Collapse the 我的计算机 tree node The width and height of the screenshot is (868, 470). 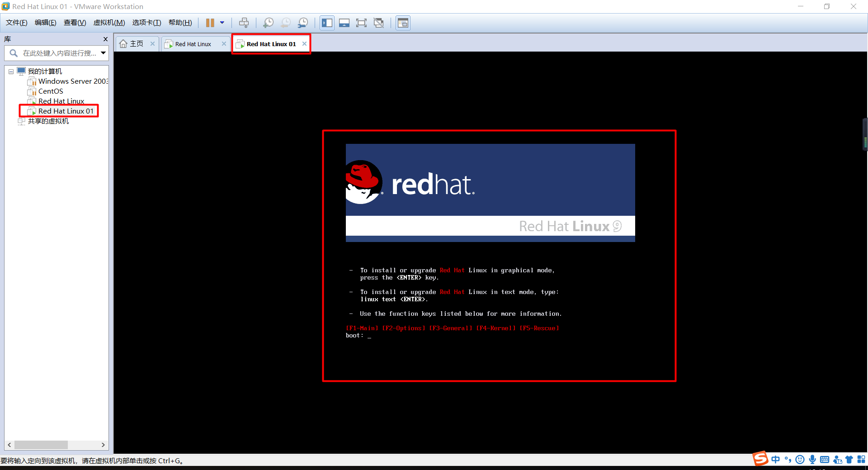click(11, 71)
